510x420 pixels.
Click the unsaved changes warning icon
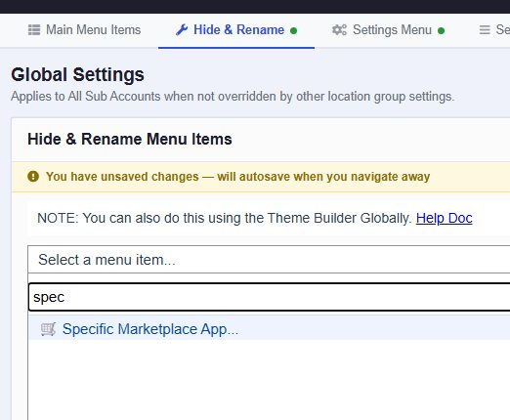(x=33, y=177)
